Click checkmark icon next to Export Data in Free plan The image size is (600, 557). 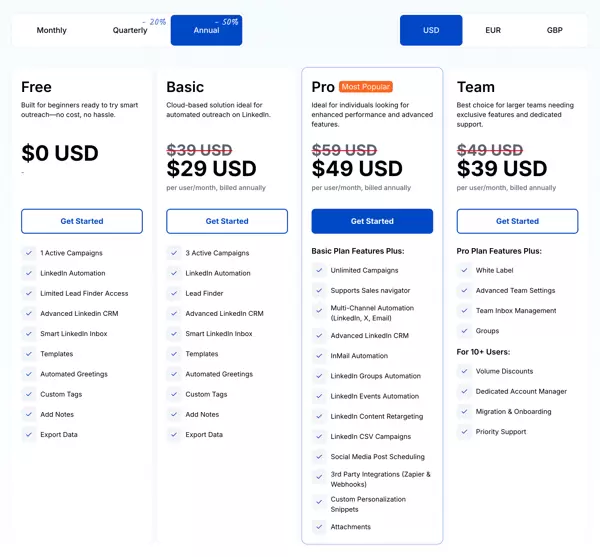pyautogui.click(x=29, y=434)
